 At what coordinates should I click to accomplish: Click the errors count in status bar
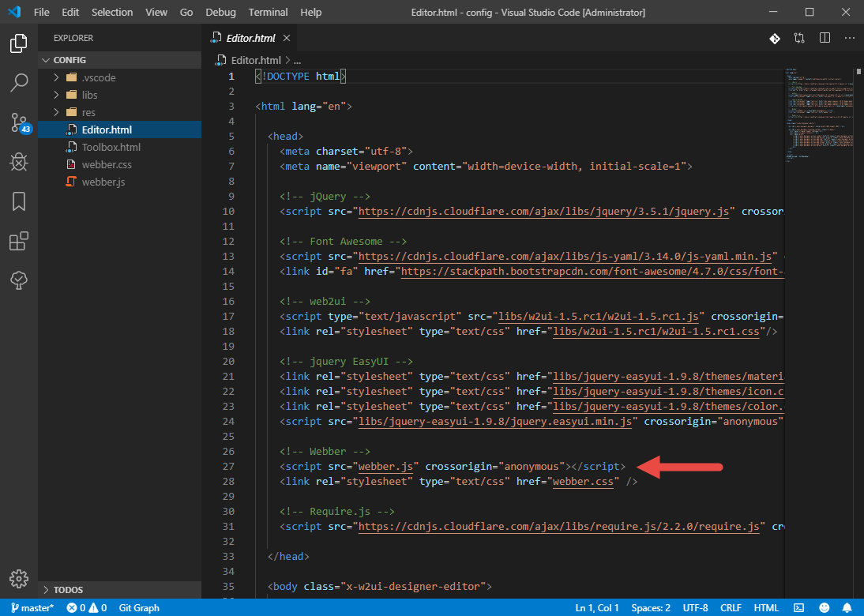[77, 608]
